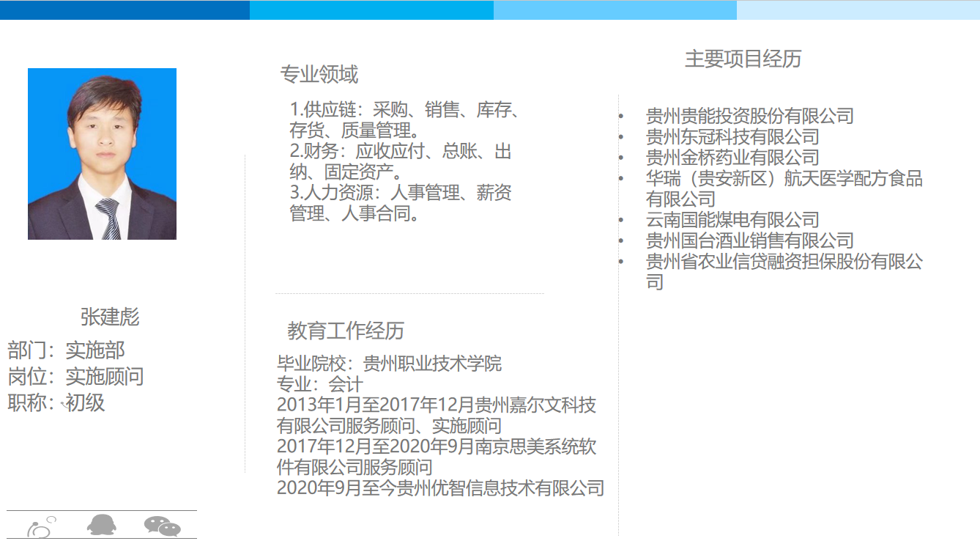Click the dark blue header bar segment

pos(125,10)
